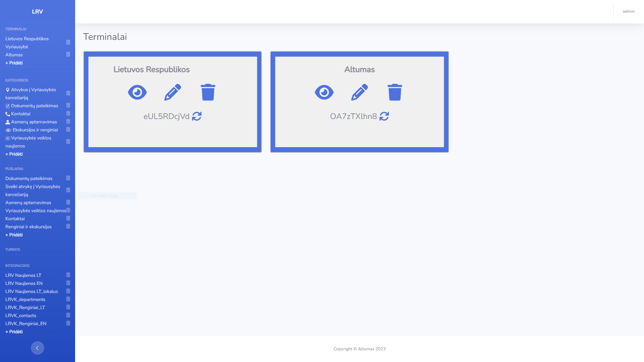The image size is (644, 362).
Task: Toggle sidebar collapse button on the left
Action: click(38, 348)
